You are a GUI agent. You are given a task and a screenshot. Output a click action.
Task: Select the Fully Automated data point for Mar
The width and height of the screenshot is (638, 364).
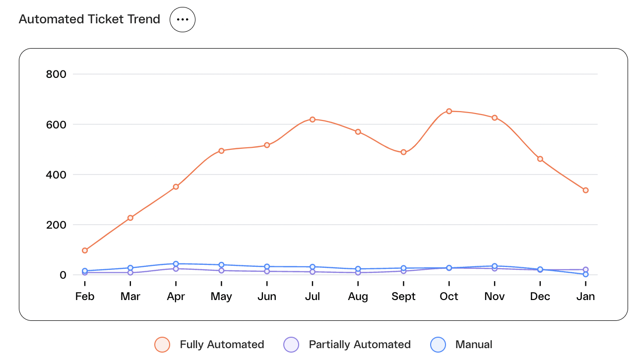(130, 218)
